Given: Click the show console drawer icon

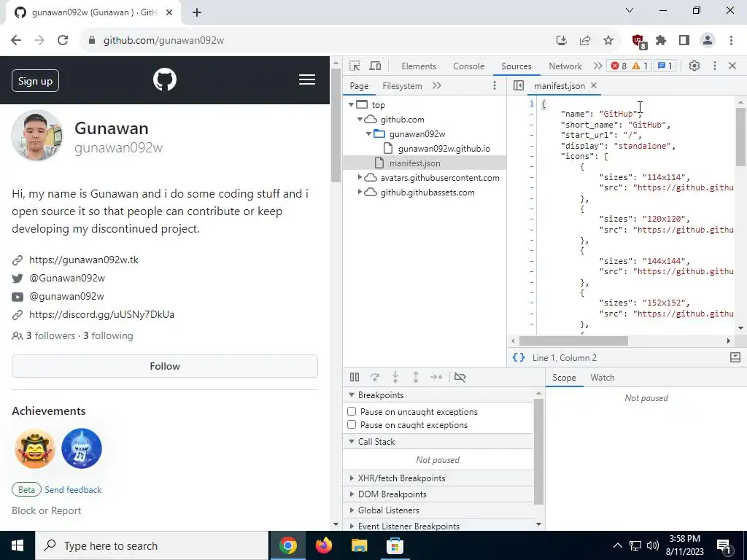Looking at the screenshot, I should click(735, 357).
